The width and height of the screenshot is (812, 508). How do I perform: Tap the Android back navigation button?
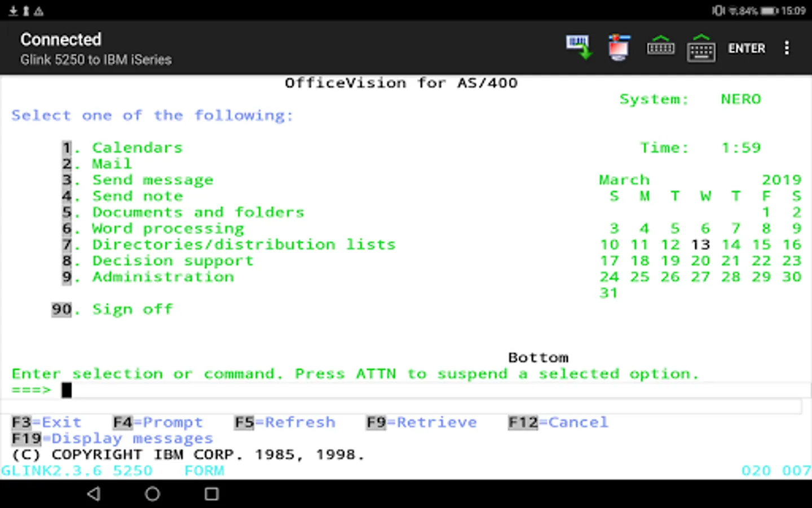(x=94, y=494)
